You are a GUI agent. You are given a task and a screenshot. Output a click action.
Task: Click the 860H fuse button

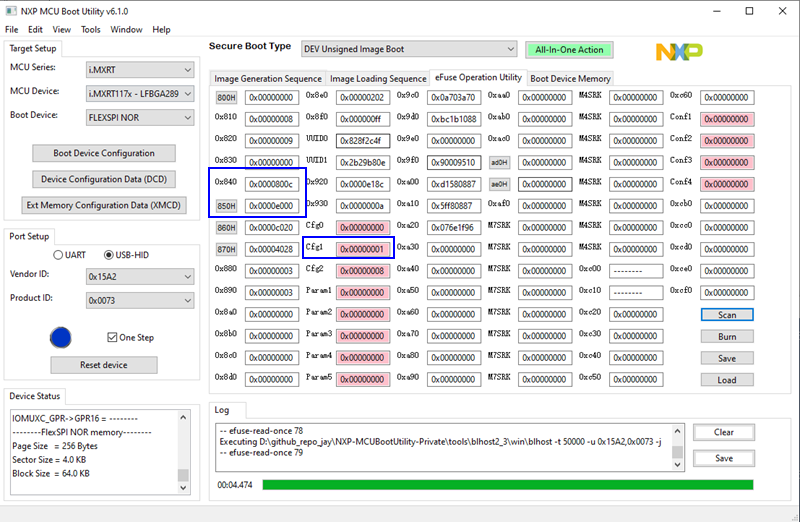[227, 228]
